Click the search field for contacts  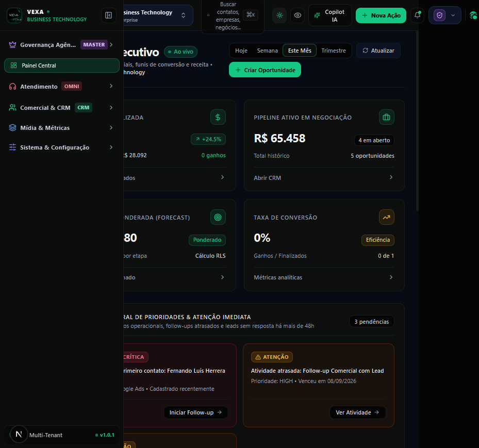pyautogui.click(x=233, y=16)
